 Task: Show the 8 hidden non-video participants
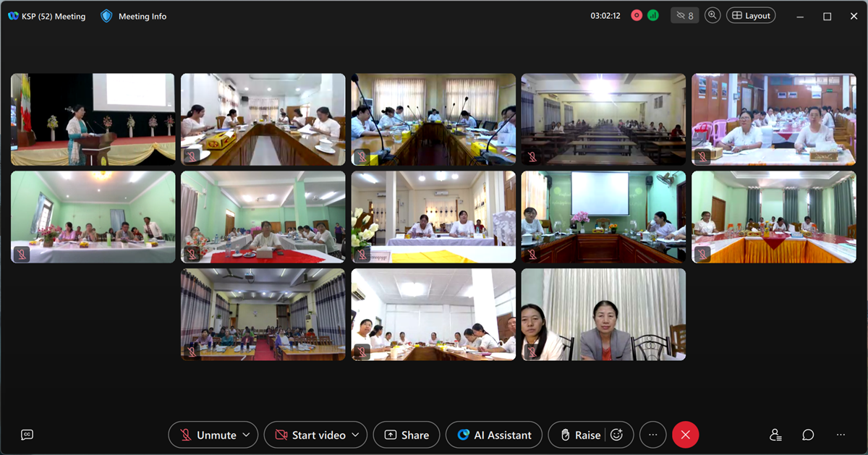pos(684,15)
